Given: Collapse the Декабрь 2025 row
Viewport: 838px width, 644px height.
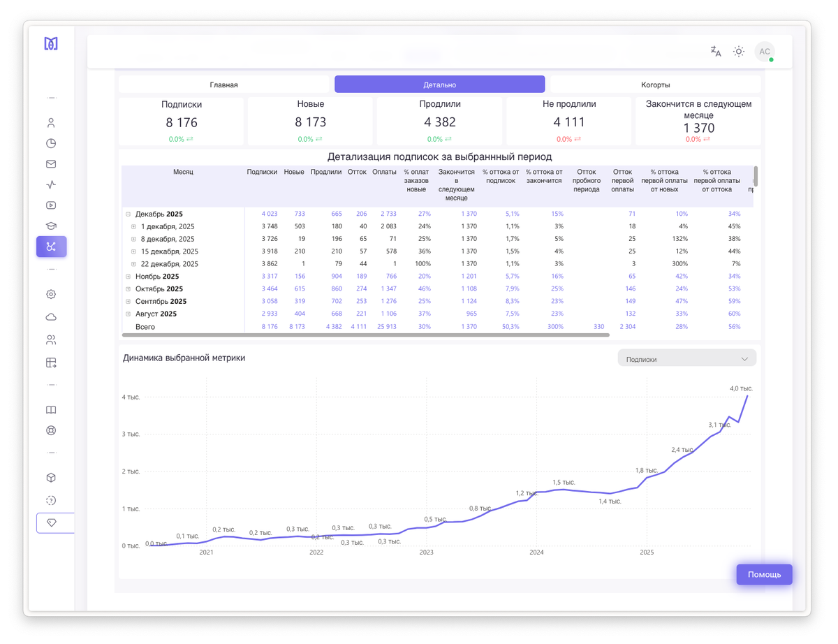Looking at the screenshot, I should click(x=128, y=214).
